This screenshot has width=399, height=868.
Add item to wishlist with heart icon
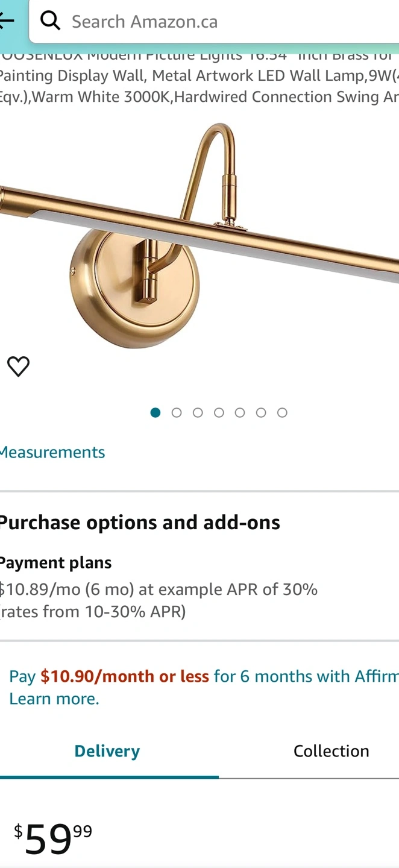point(18,366)
